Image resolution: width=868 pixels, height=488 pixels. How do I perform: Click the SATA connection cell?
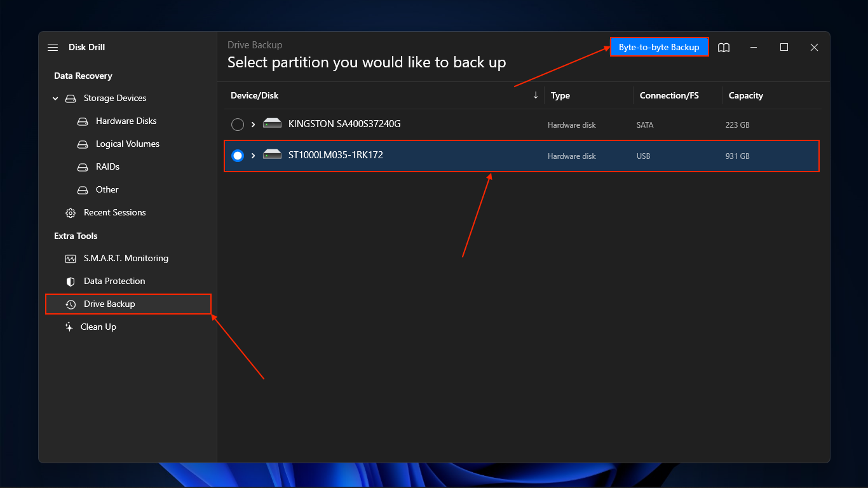(645, 125)
